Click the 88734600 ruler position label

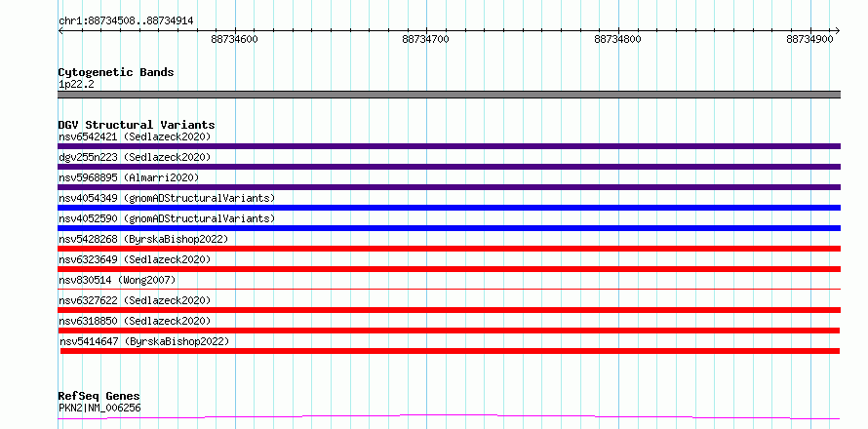(235, 40)
